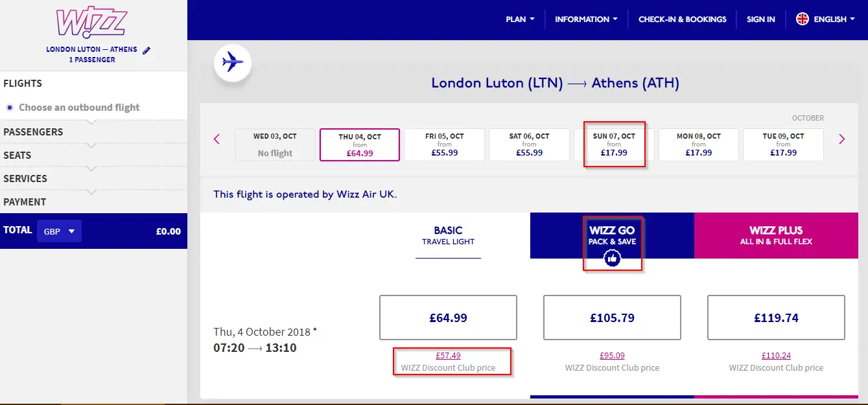Screen dimensions: 868x405
Task: Click the airplane icon circle
Action: [x=233, y=63]
